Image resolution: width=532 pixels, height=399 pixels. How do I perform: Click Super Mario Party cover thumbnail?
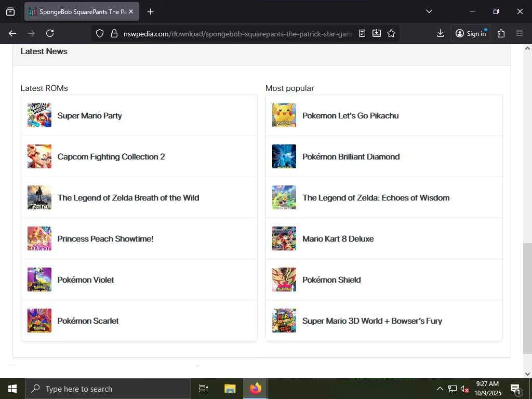click(39, 115)
